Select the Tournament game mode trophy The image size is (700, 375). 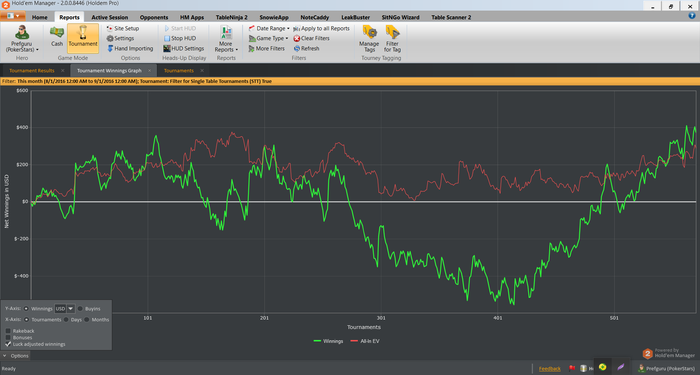tap(83, 38)
